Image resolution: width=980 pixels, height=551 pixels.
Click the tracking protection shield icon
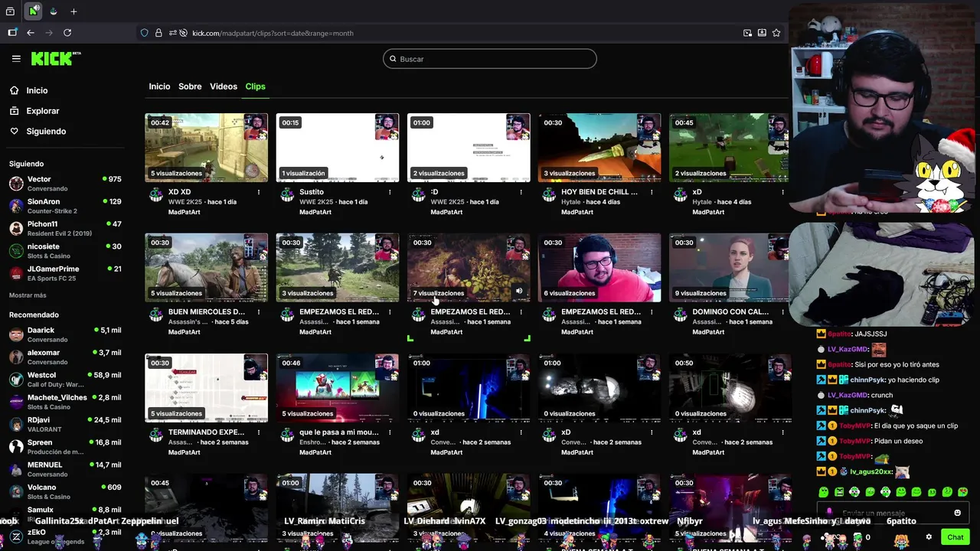tap(144, 33)
